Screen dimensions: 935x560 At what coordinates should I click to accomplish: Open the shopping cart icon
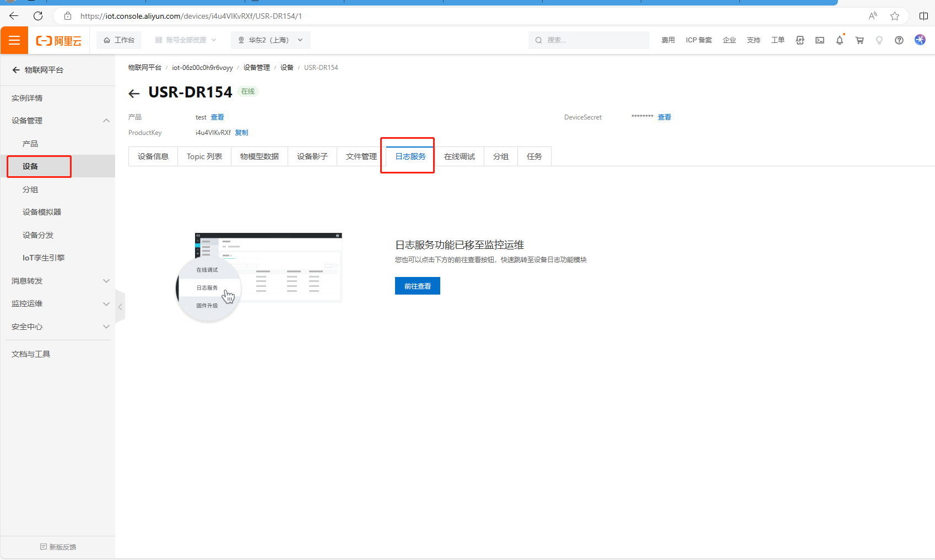860,40
